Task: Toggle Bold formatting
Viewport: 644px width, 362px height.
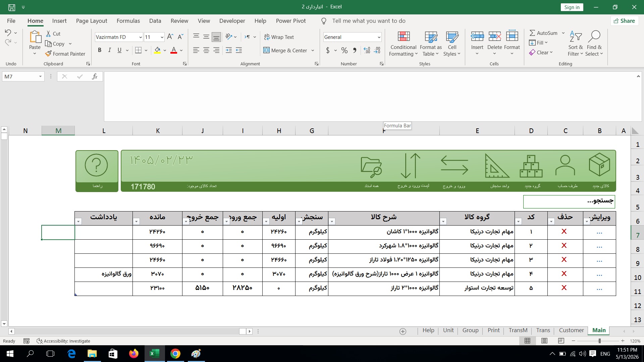Action: pos(100,50)
